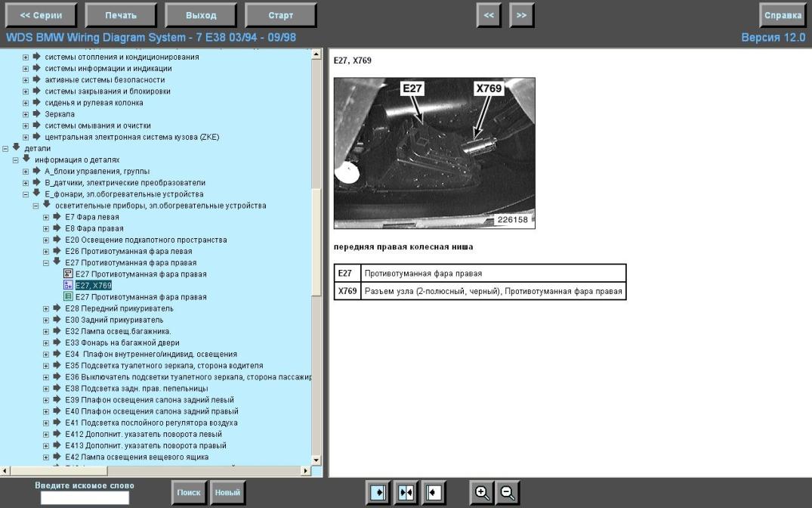The height and width of the screenshot is (508, 812).
Task: Select 'E42 Лампа освещения вещевого ящика'
Action: [137, 457]
